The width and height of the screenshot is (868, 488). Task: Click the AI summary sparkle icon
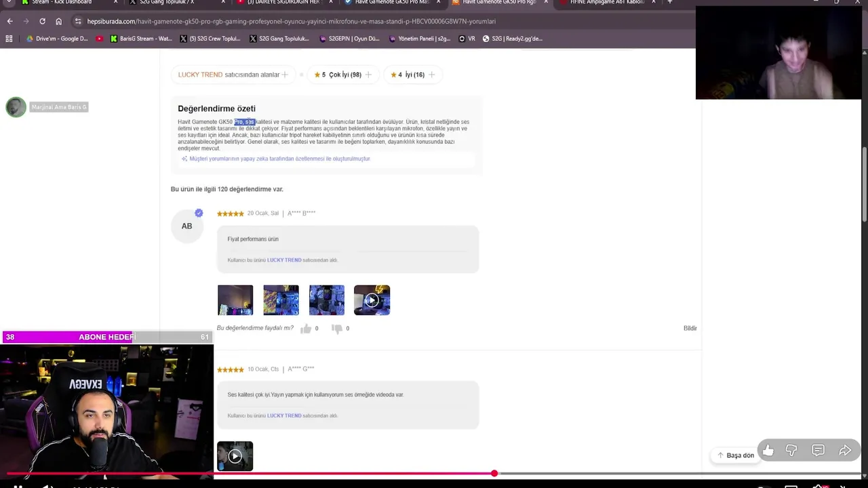pos(184,159)
